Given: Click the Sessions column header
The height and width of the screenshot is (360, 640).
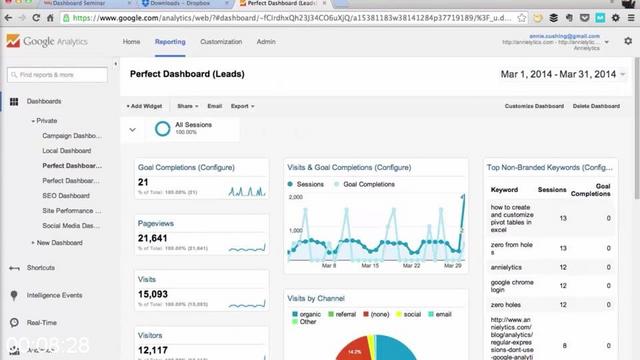Looking at the screenshot, I should tap(552, 190).
